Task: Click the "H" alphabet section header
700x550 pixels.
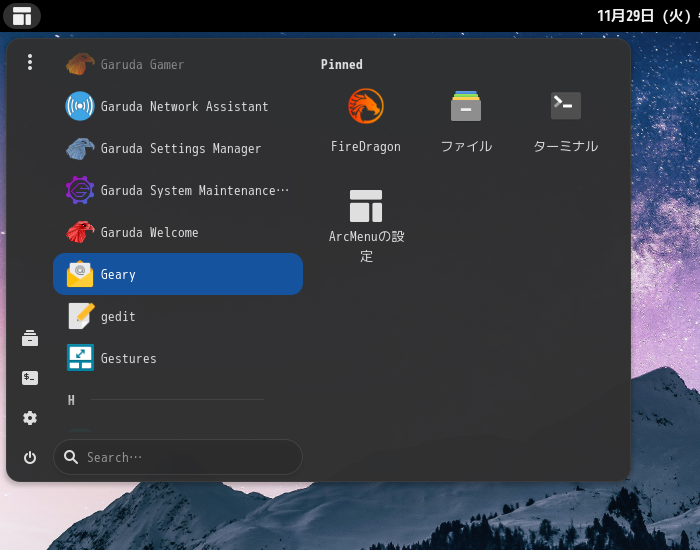Action: coord(71,400)
